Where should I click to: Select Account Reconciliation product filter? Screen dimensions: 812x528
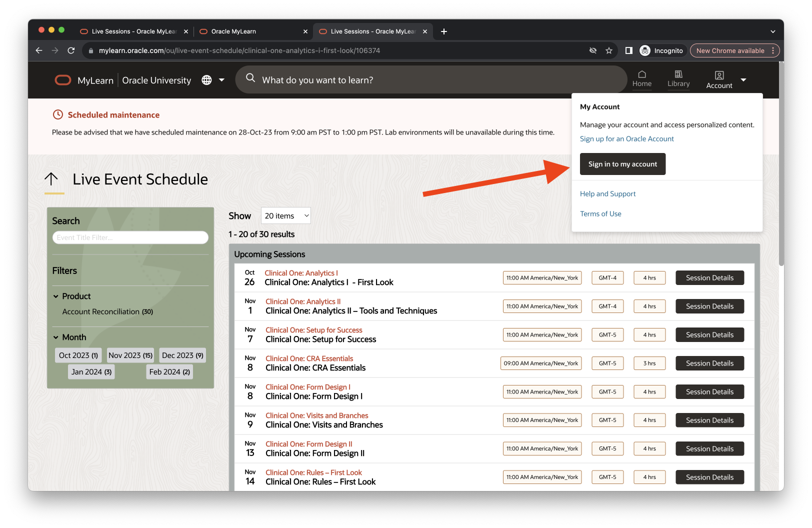107,311
